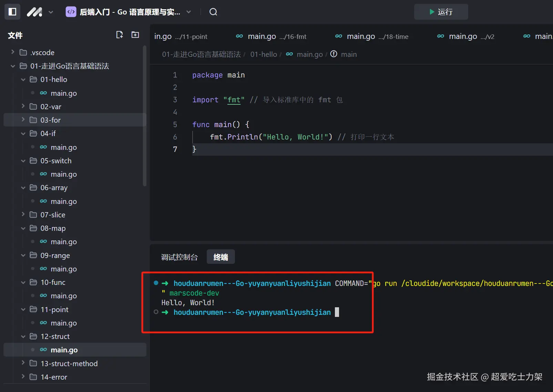
Task: Click the file explorer scrollbar
Action: click(145, 115)
